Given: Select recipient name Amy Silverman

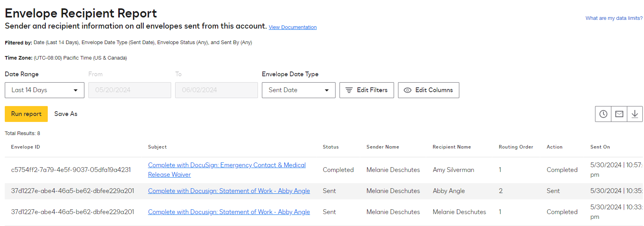Looking at the screenshot, I should (453, 170).
